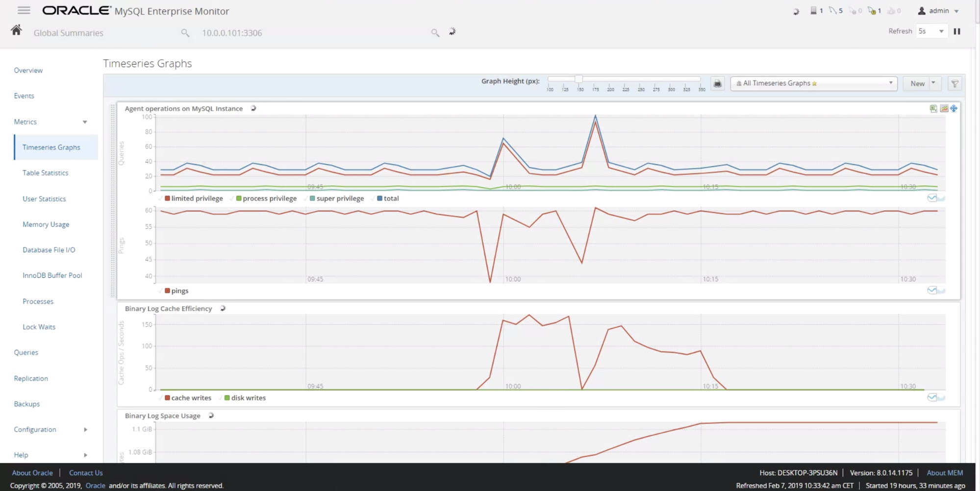Click the monitored hosts count icon

point(814,10)
